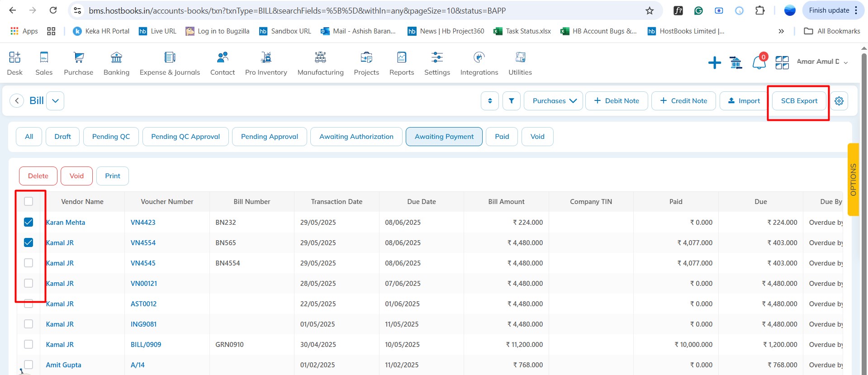
Task: Check the ING9081 row checkbox
Action: click(28, 324)
